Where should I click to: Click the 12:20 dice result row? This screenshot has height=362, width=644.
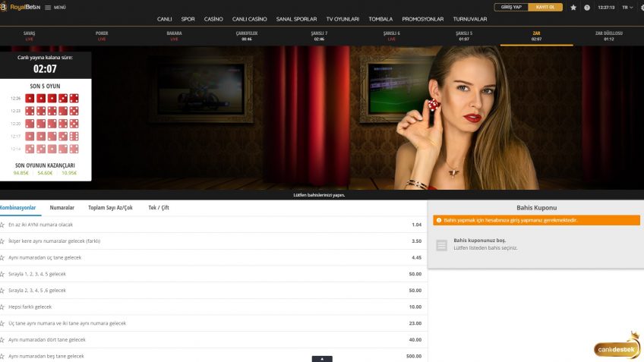(x=44, y=124)
